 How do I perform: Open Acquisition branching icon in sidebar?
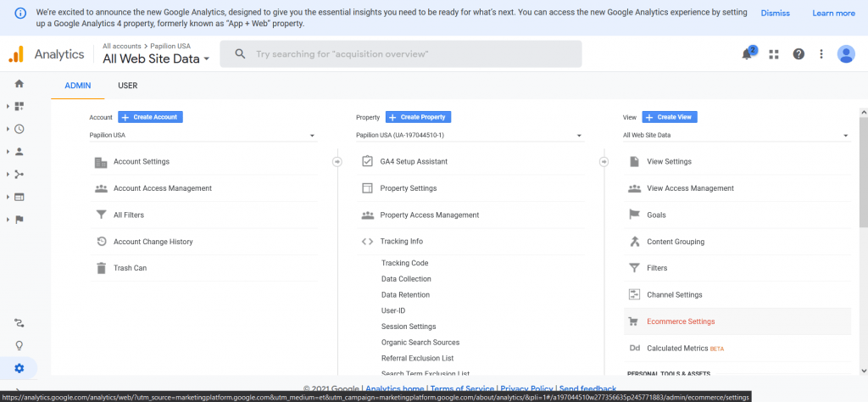[19, 175]
